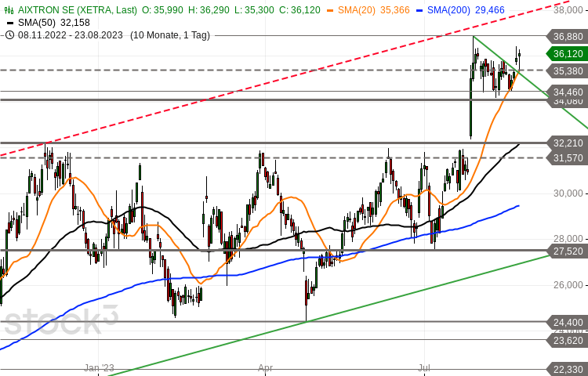Click the close value C: 36,120

pos(299,9)
